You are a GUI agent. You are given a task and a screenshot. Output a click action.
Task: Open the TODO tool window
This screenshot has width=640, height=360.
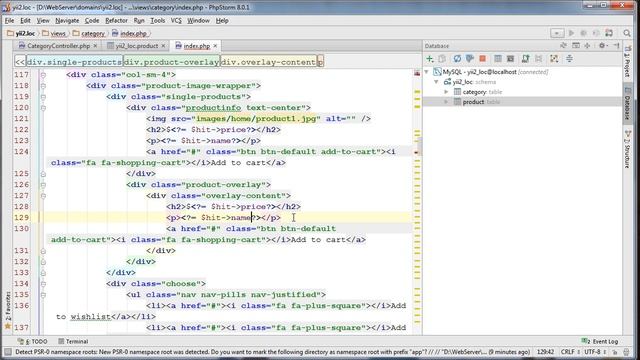(x=33, y=341)
